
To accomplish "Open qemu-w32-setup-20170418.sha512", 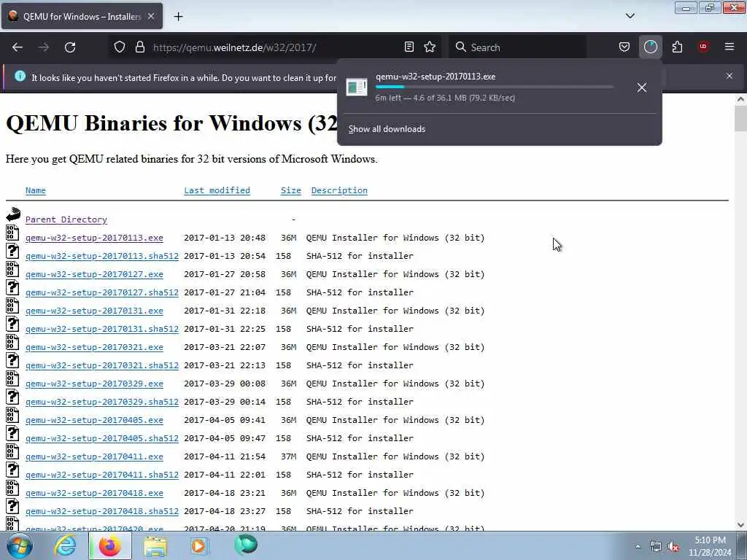I will 102,511.
